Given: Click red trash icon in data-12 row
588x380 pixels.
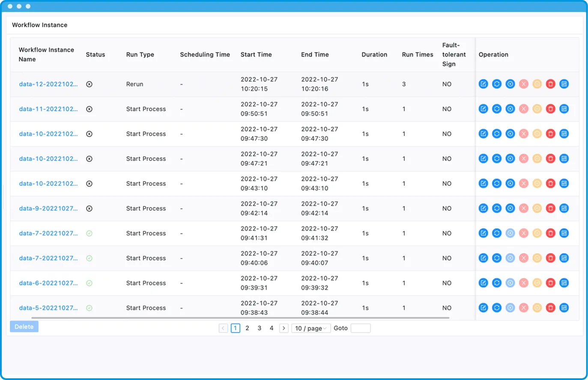Looking at the screenshot, I should tap(551, 84).
